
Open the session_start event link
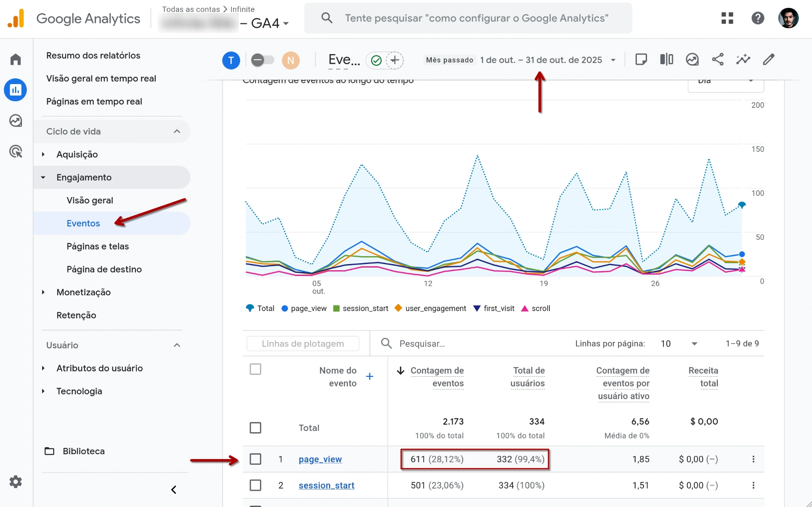pyautogui.click(x=326, y=485)
